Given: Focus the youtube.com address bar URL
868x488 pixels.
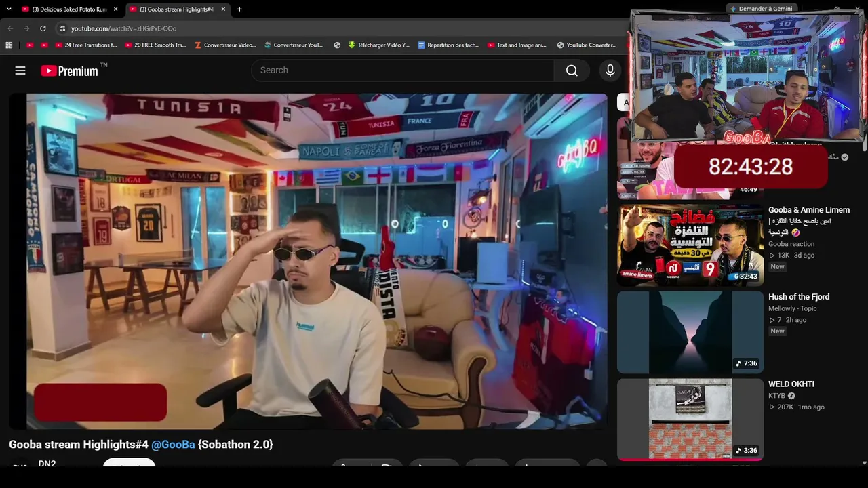Looking at the screenshot, I should (123, 28).
